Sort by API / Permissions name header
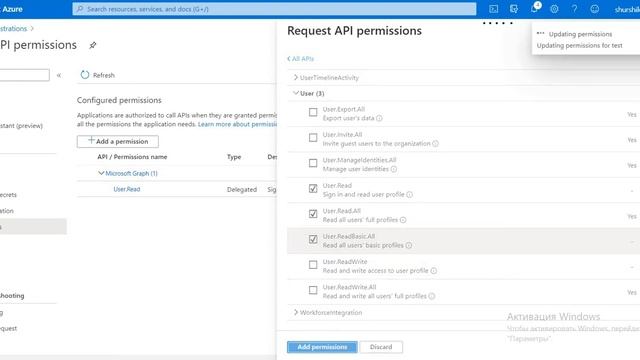The image size is (640, 360). click(x=132, y=157)
